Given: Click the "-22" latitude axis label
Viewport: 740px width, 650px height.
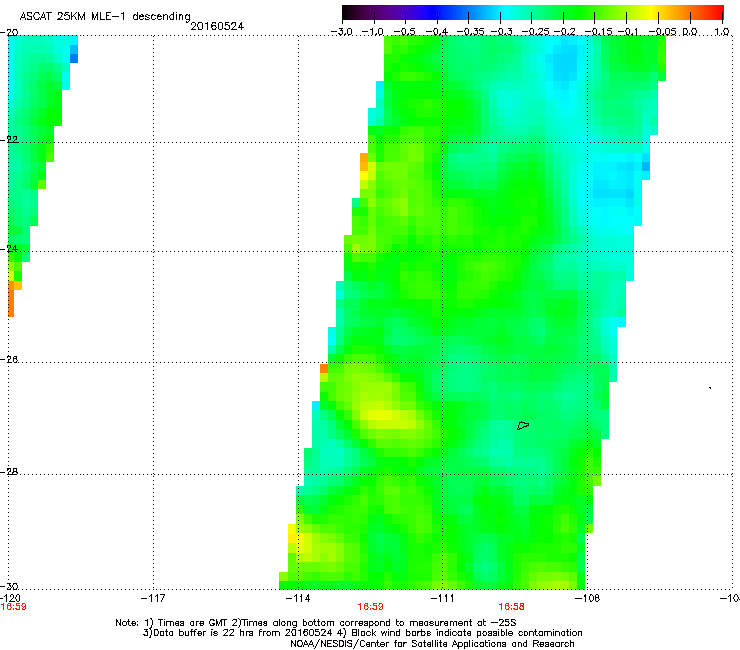Looking at the screenshot, I should (9, 140).
